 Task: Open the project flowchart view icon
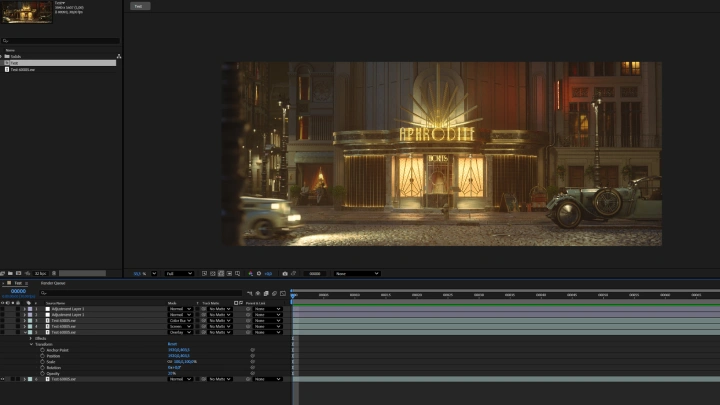119,56
